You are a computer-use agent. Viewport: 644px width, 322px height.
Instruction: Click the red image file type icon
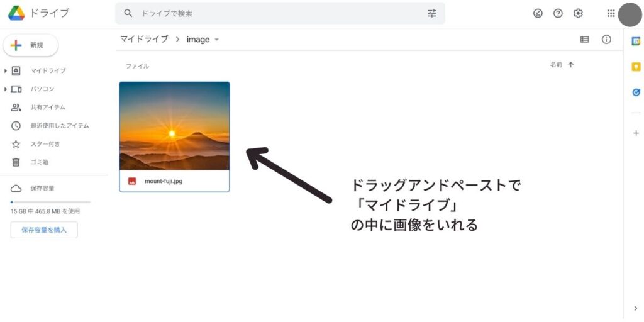[132, 181]
